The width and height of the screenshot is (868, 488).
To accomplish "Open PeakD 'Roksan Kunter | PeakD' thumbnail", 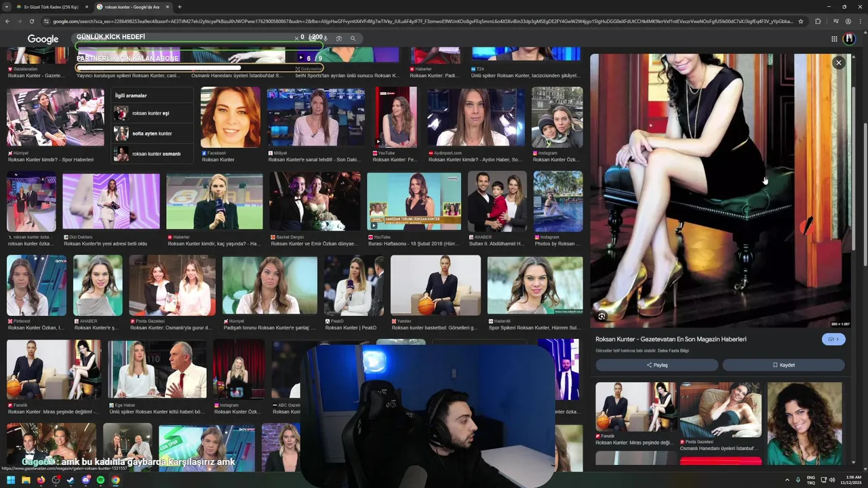I will (x=354, y=285).
